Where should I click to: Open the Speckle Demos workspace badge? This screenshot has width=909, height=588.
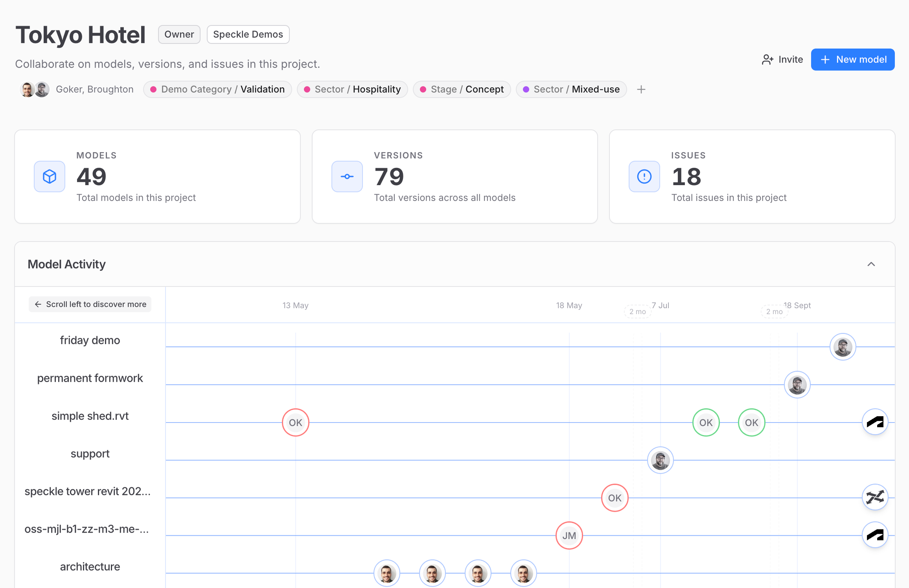tap(248, 35)
